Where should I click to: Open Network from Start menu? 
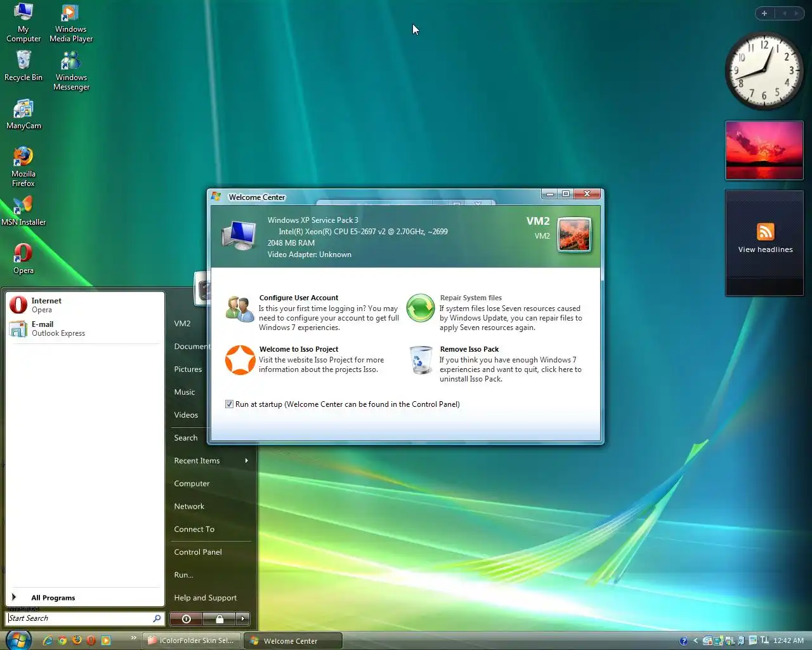[190, 507]
